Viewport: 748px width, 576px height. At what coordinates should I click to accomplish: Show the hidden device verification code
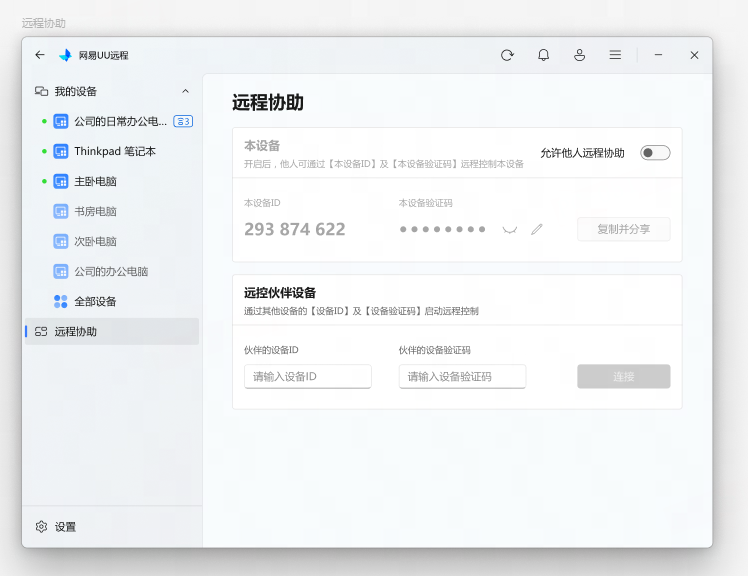click(x=510, y=229)
